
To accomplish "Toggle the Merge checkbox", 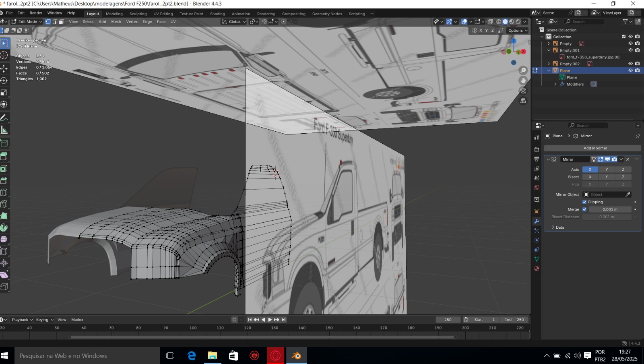I will [584, 209].
